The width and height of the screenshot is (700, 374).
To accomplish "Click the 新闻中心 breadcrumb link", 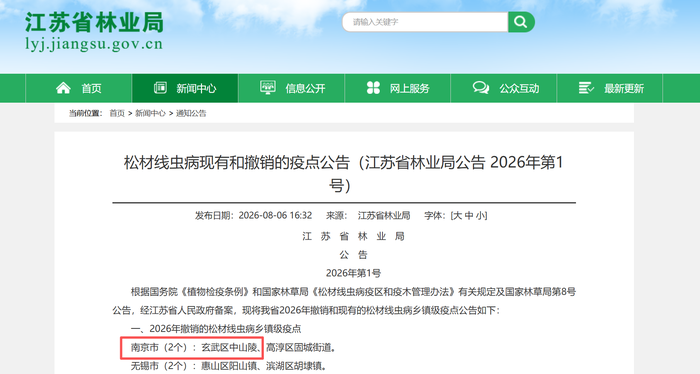I will pos(150,113).
